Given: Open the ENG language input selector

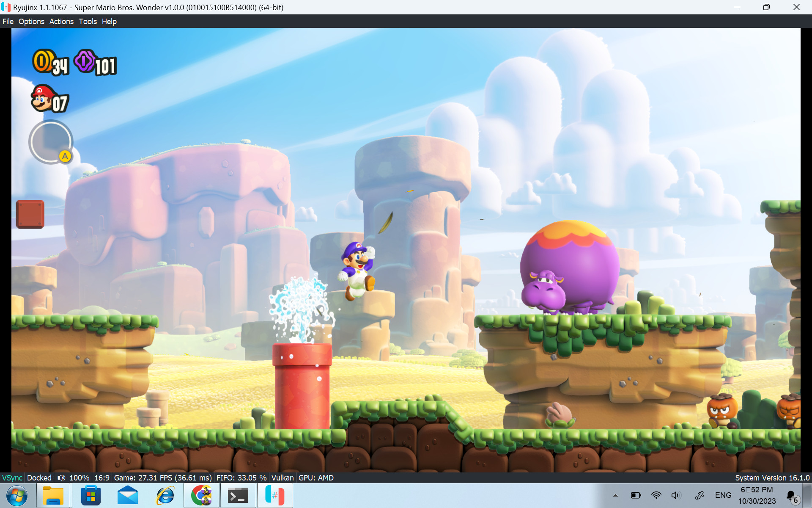Looking at the screenshot, I should click(x=724, y=495).
